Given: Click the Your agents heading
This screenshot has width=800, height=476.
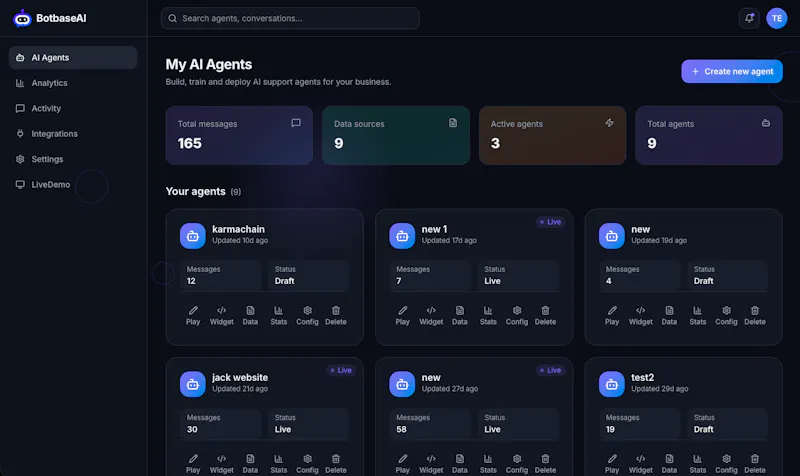Looking at the screenshot, I should tap(195, 191).
